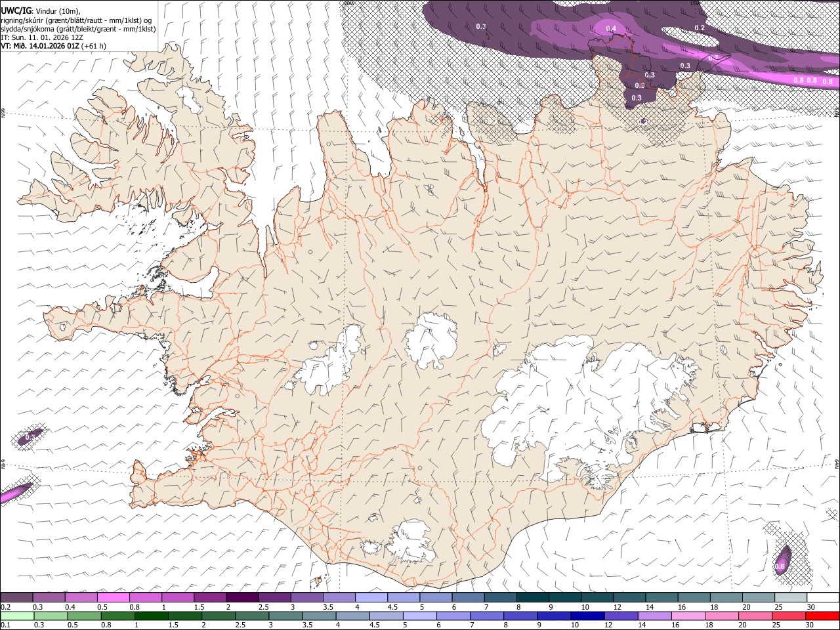Viewport: 840px width, 630px height.
Task: Pick the violet 12 swatch in rain legend
Action: (620, 616)
